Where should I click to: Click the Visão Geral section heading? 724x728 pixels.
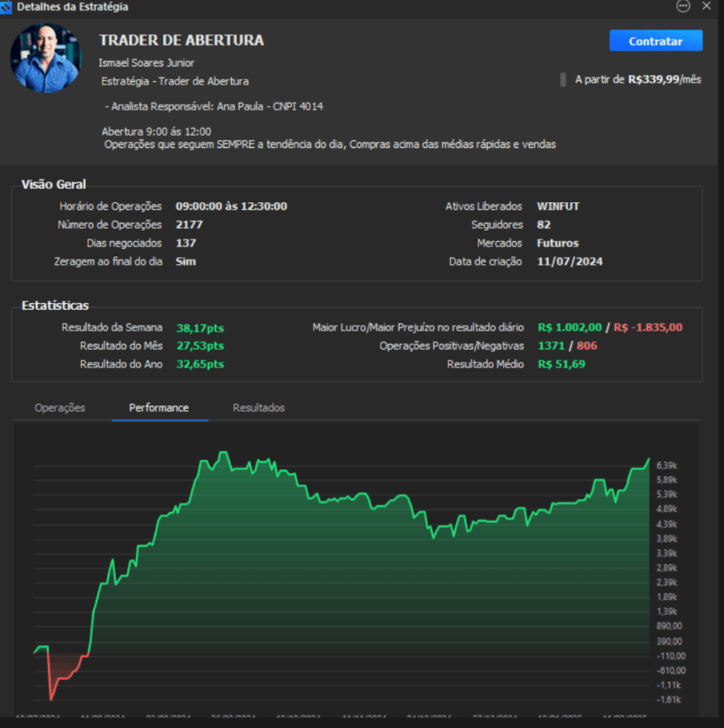pyautogui.click(x=54, y=185)
